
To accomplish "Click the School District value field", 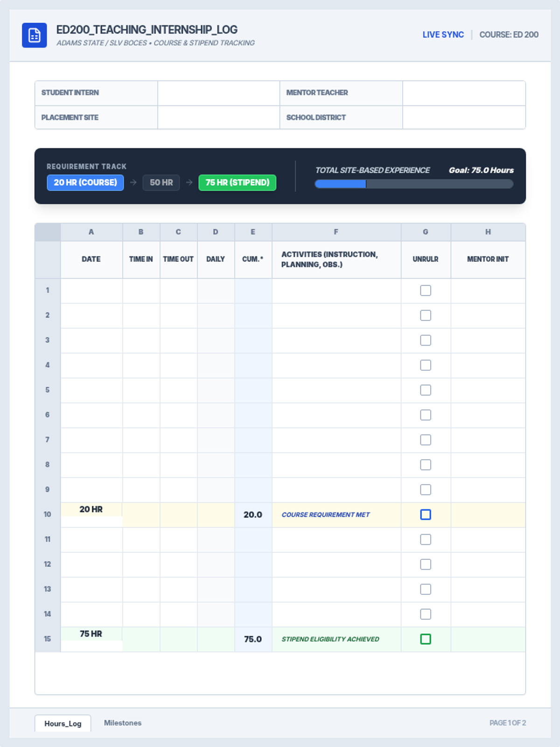I will coord(463,118).
